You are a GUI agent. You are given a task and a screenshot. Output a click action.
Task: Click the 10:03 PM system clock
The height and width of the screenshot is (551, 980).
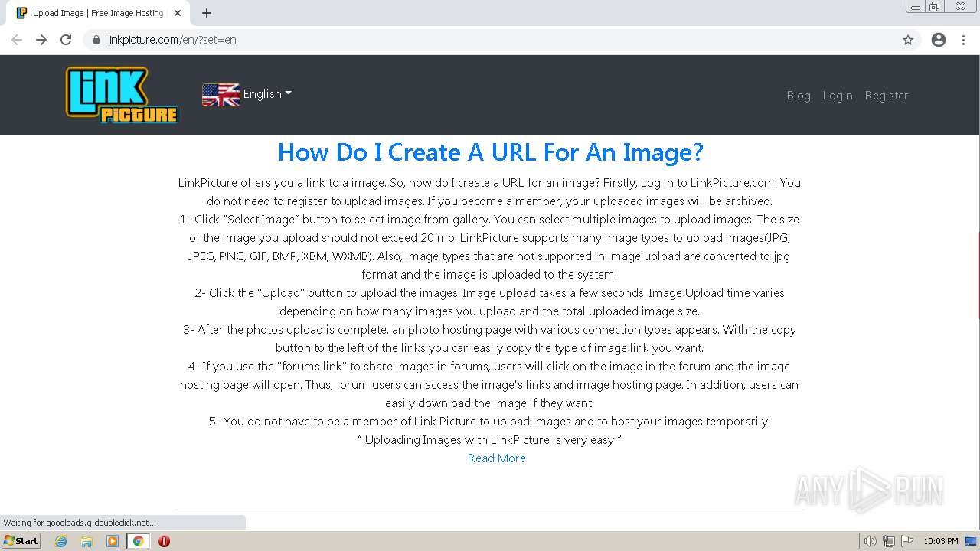(x=941, y=541)
